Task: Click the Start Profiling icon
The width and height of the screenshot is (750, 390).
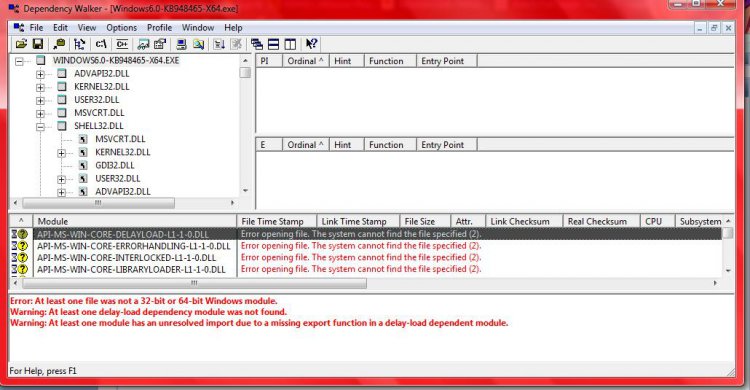Action: [220, 44]
